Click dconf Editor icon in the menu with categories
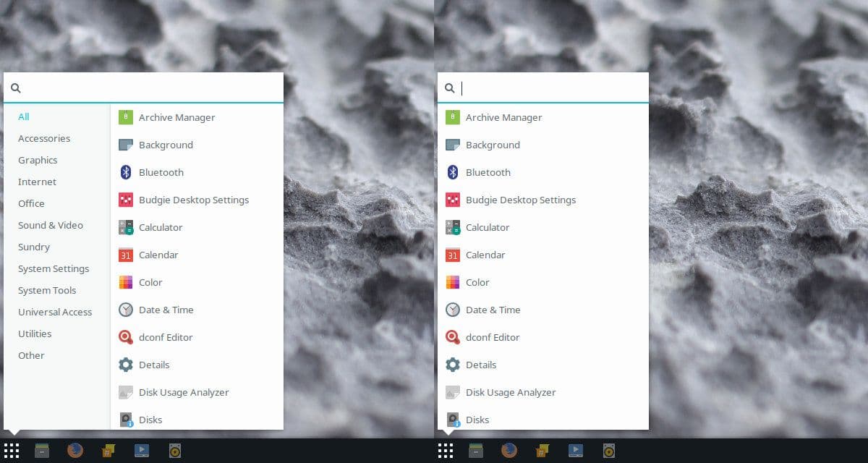The height and width of the screenshot is (463, 868). coord(126,337)
